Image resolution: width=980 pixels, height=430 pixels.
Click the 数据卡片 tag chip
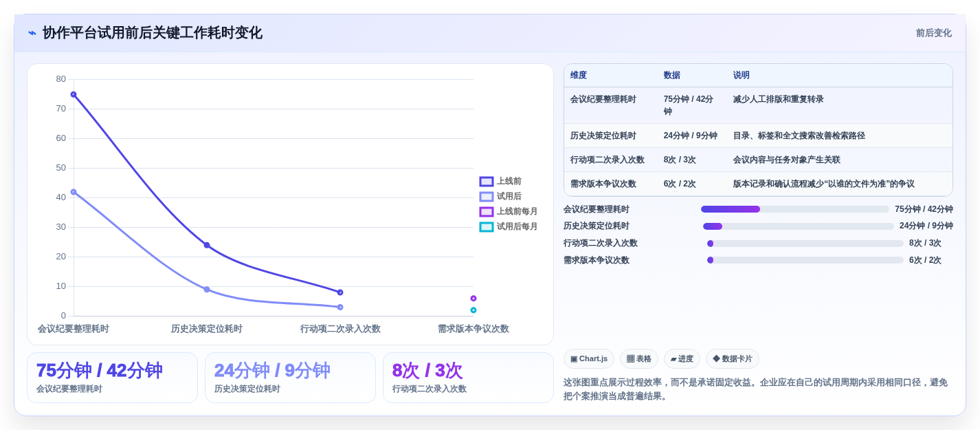(x=733, y=359)
